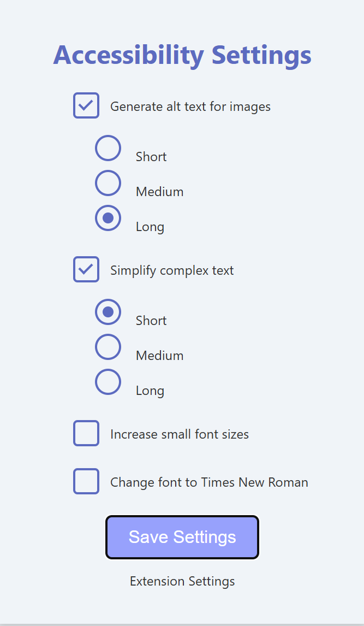Click the Save Settings button
The width and height of the screenshot is (364, 626).
tap(182, 537)
